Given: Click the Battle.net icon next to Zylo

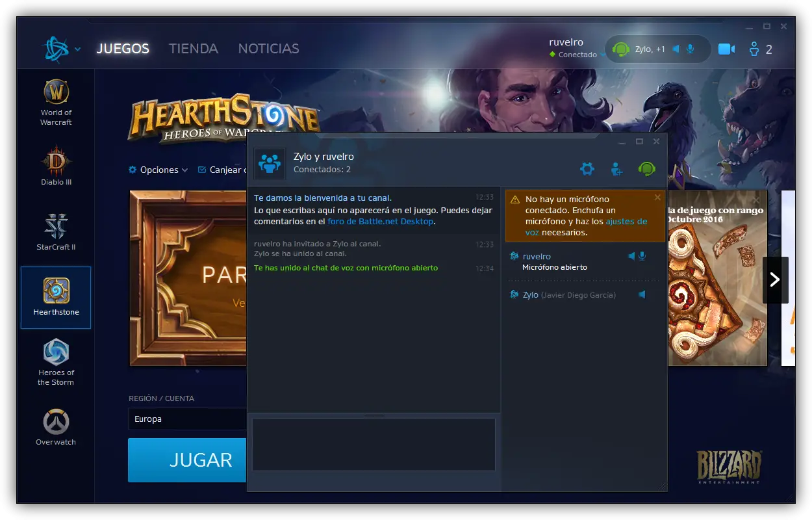Looking at the screenshot, I should click(x=514, y=294).
